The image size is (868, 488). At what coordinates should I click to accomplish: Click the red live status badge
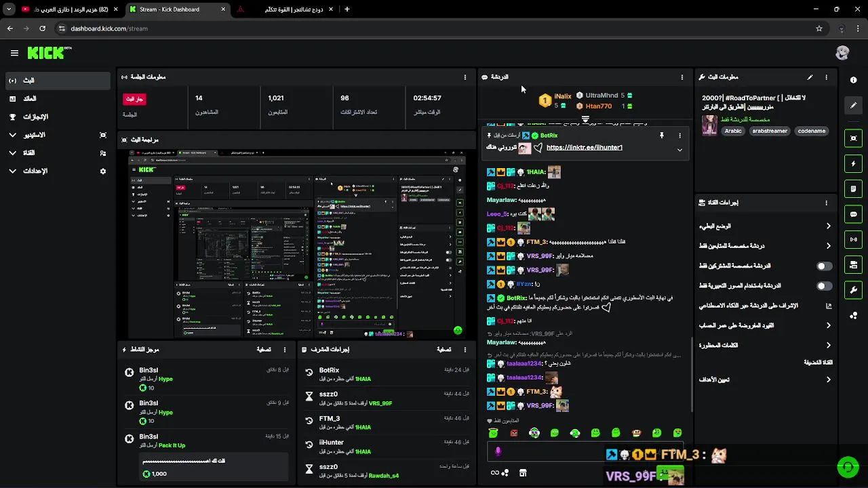coord(134,99)
